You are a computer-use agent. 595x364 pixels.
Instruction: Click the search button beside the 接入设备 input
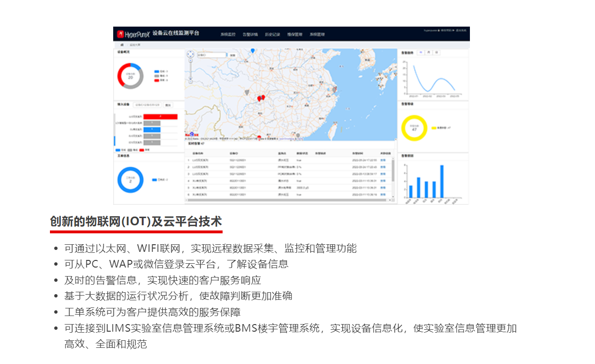(168, 105)
